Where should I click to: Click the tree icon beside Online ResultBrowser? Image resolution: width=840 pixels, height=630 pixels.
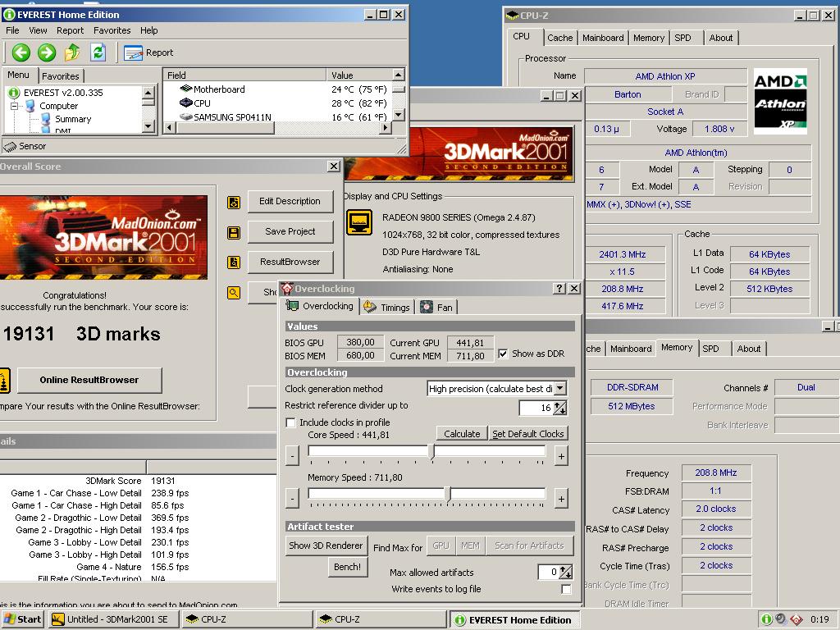[x=4, y=380]
